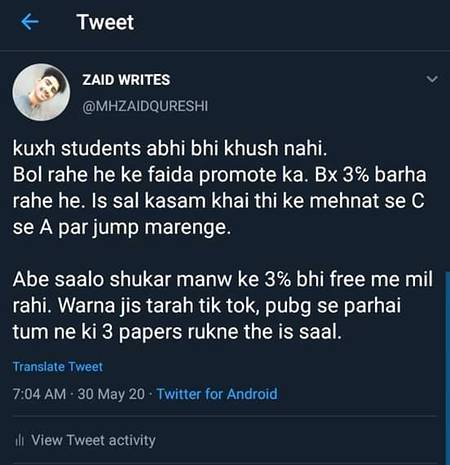The image size is (450, 465).
Task: Click the word 'pubg' in the tweet
Action: 288,306
